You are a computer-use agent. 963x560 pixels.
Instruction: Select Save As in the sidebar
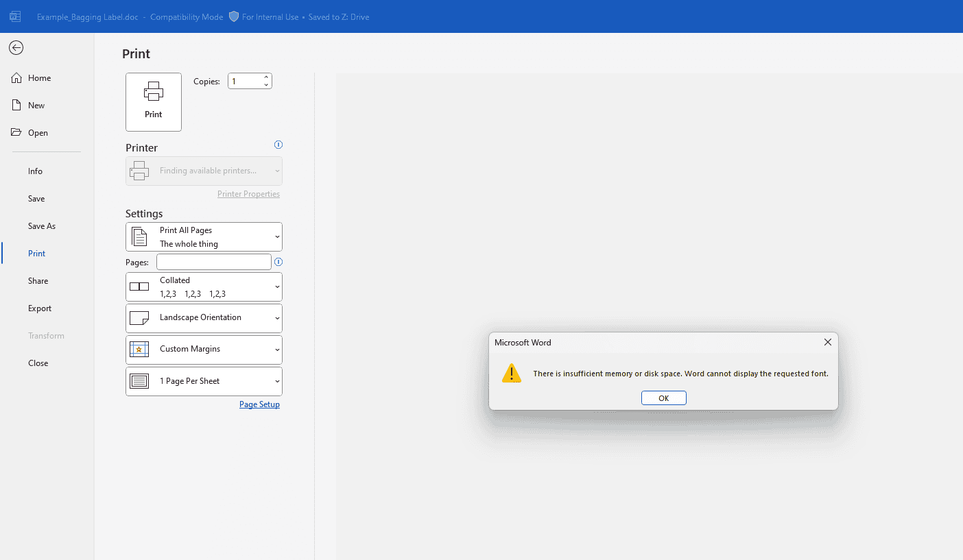click(x=42, y=226)
